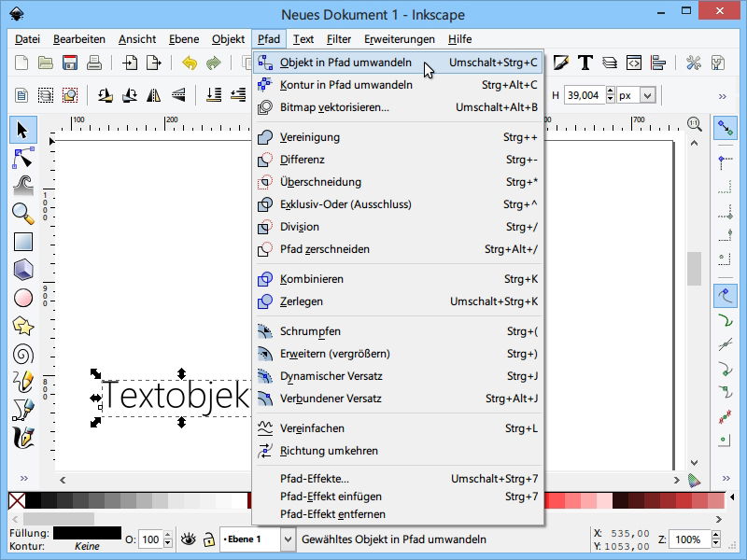Open the Text and Font dialog icon
747x560 pixels.
click(585, 63)
